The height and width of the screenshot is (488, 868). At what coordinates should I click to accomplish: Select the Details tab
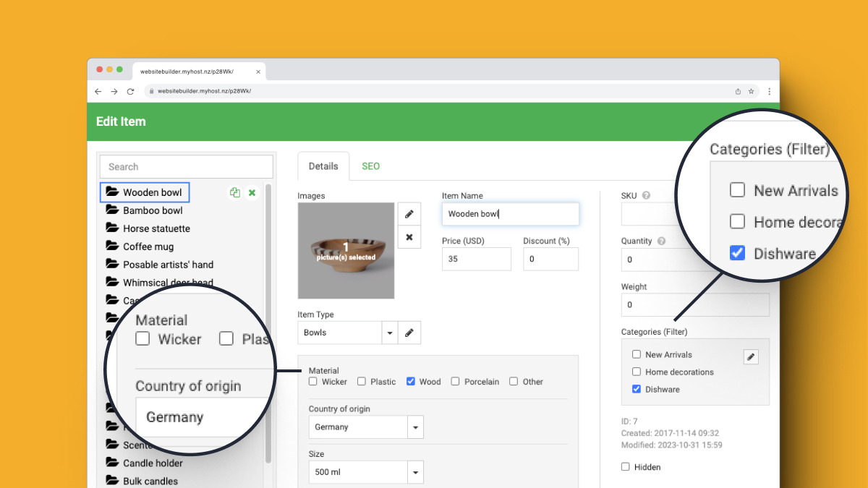323,166
